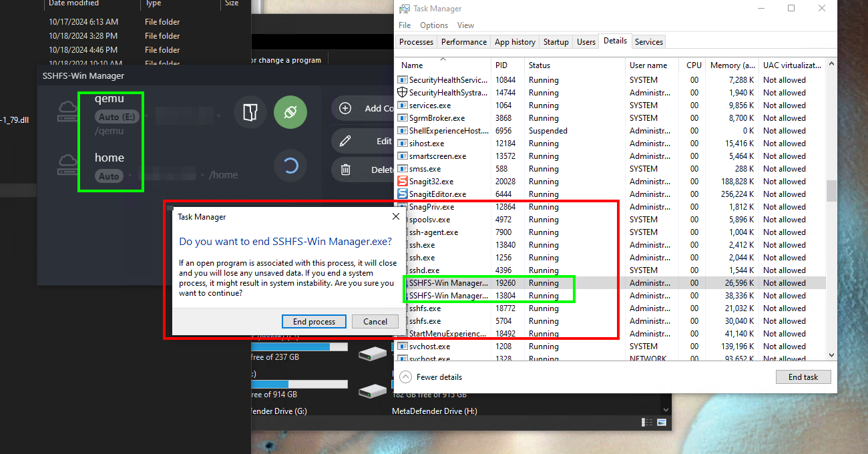
Task: Switch to the Startup tab
Action: (556, 41)
